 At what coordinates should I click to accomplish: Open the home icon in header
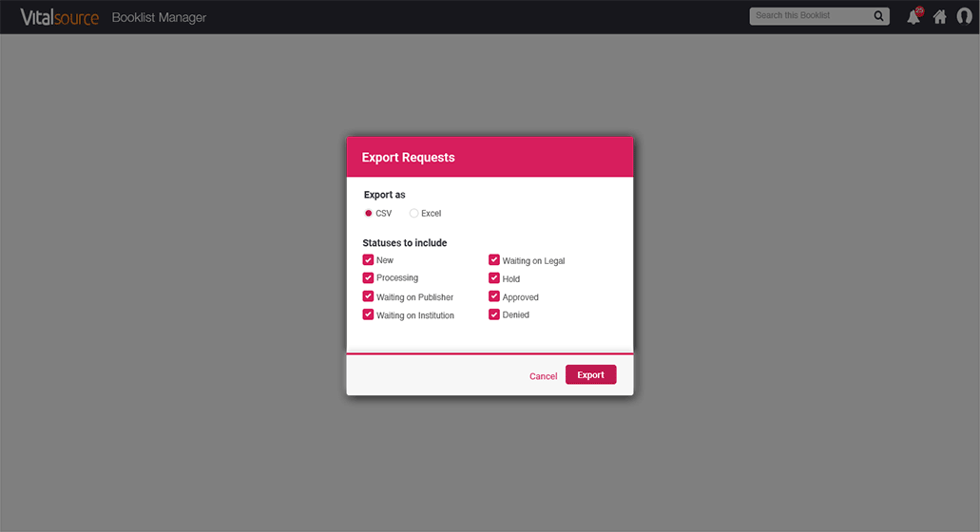tap(939, 16)
